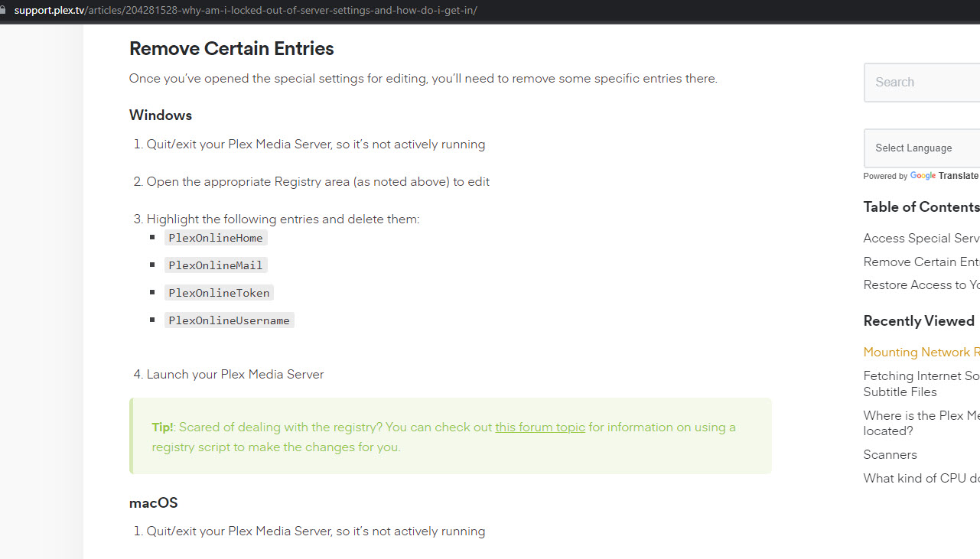This screenshot has height=559, width=980.
Task: Click the PlexOnlineUsername code entry
Action: tap(230, 320)
